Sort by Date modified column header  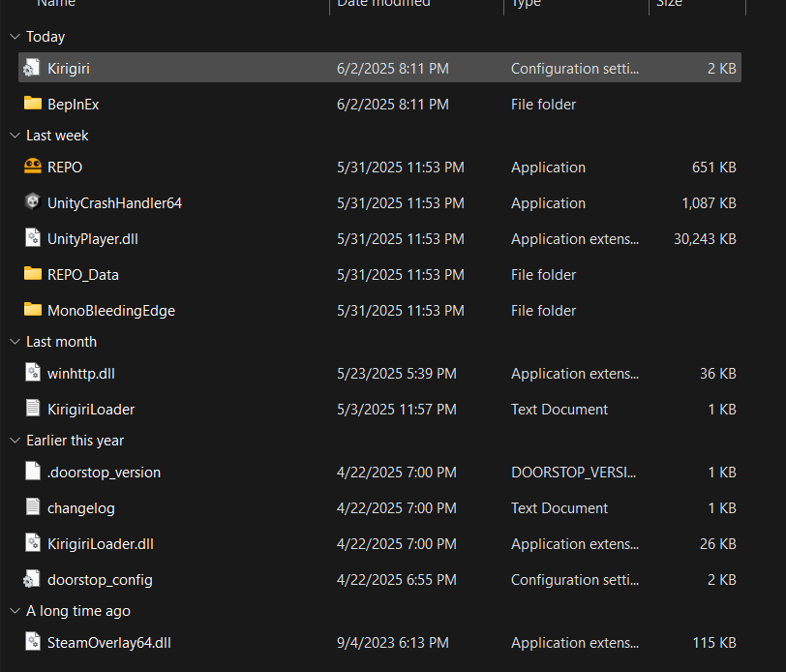click(383, 5)
